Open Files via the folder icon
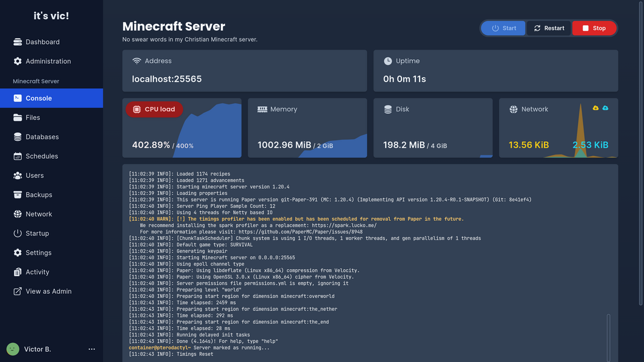Viewport: 644px width, 362px height. tap(18, 118)
